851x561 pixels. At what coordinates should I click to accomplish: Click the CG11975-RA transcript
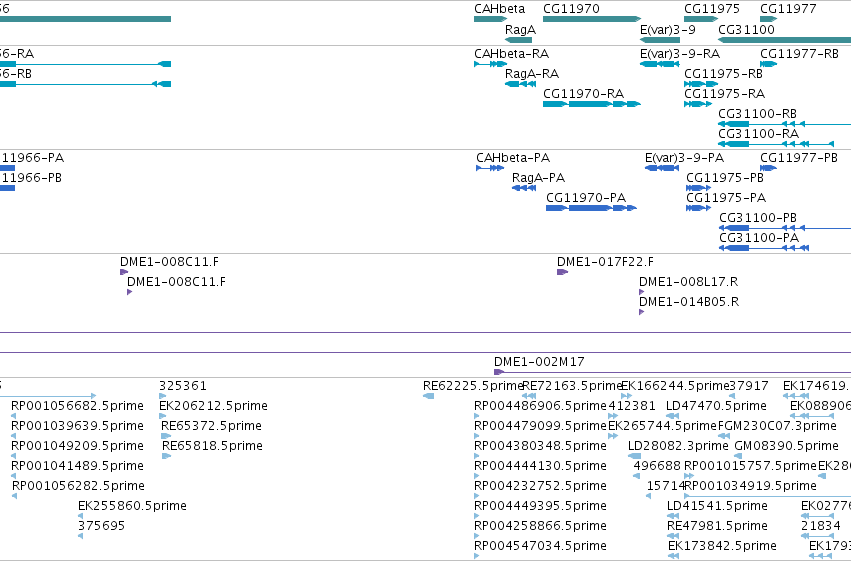click(697, 104)
